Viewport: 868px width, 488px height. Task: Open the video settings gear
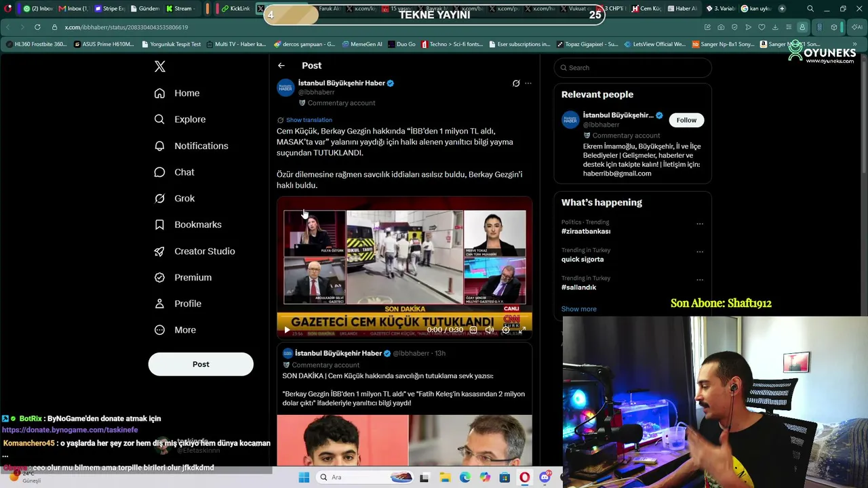point(506,330)
